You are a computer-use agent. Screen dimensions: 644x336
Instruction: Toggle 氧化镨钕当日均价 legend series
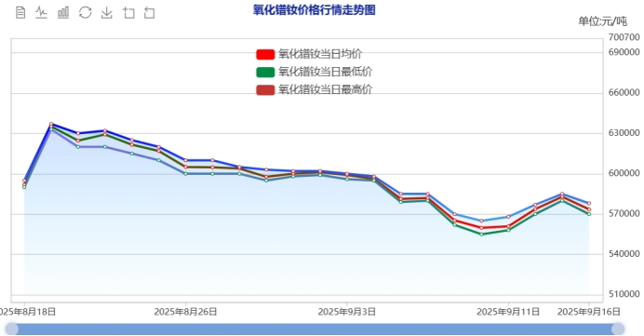(x=309, y=54)
